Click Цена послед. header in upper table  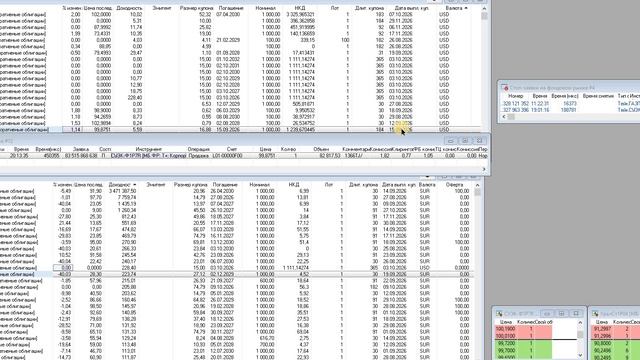point(98,8)
